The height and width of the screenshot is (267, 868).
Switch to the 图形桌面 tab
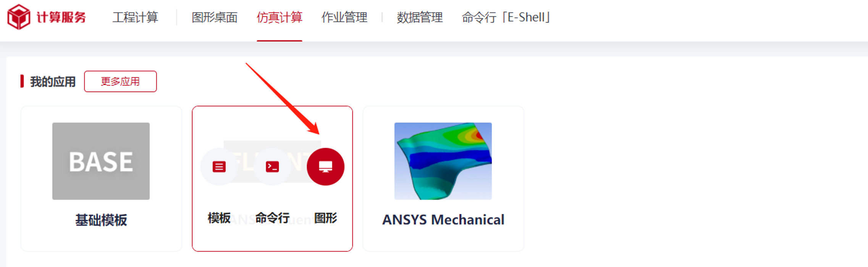[x=214, y=17]
